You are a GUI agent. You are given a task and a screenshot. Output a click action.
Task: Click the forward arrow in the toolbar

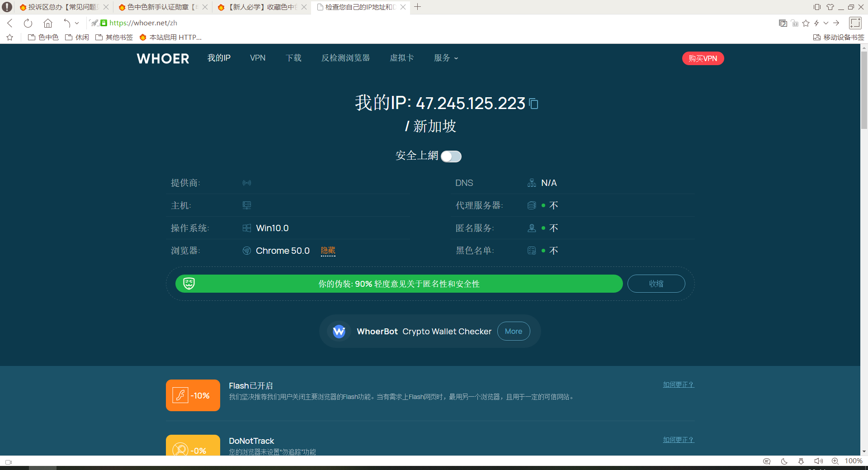(836, 23)
